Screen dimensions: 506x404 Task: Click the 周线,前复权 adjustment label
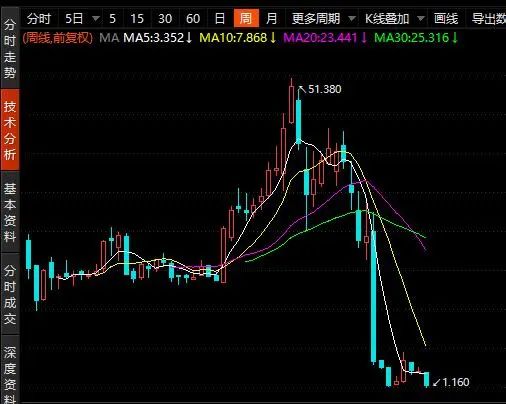click(x=57, y=38)
